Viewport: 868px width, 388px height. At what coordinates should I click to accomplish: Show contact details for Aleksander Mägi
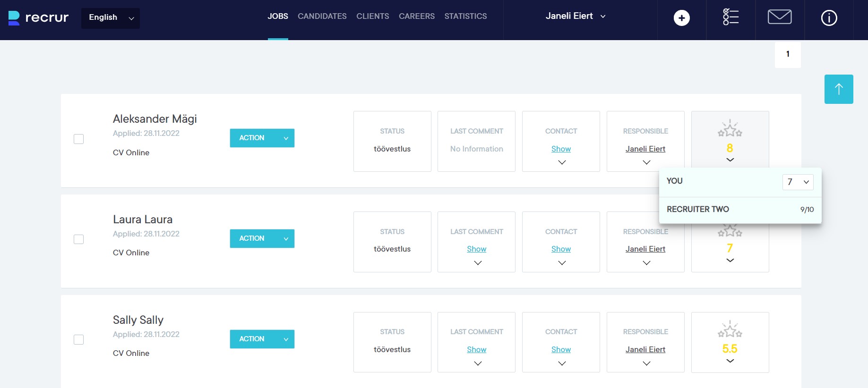point(561,149)
